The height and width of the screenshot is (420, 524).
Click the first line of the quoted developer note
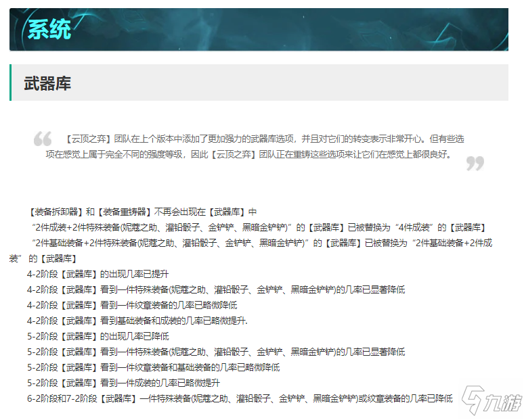click(264, 139)
